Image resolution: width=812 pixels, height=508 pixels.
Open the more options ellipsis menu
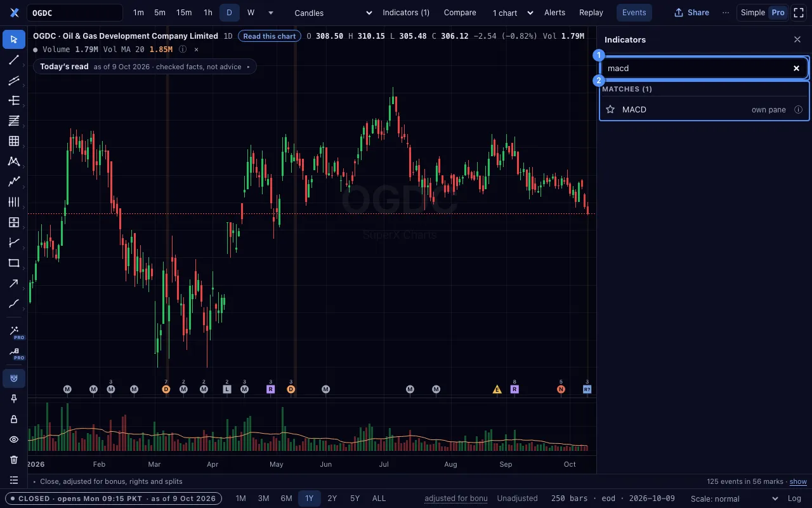coord(726,13)
